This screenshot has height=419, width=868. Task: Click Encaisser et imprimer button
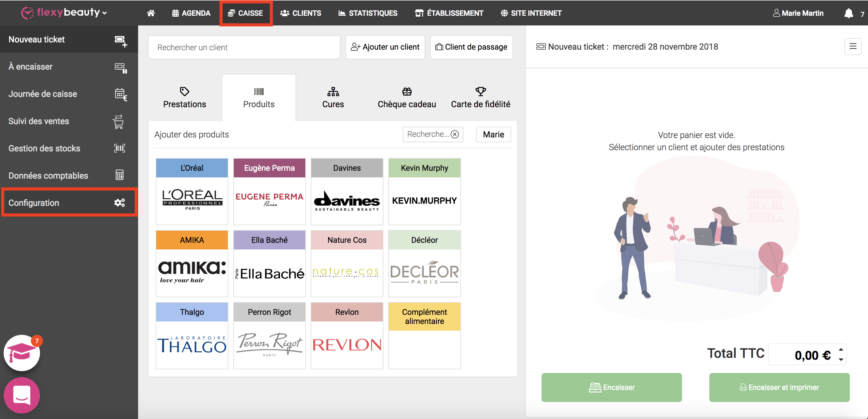[779, 387]
